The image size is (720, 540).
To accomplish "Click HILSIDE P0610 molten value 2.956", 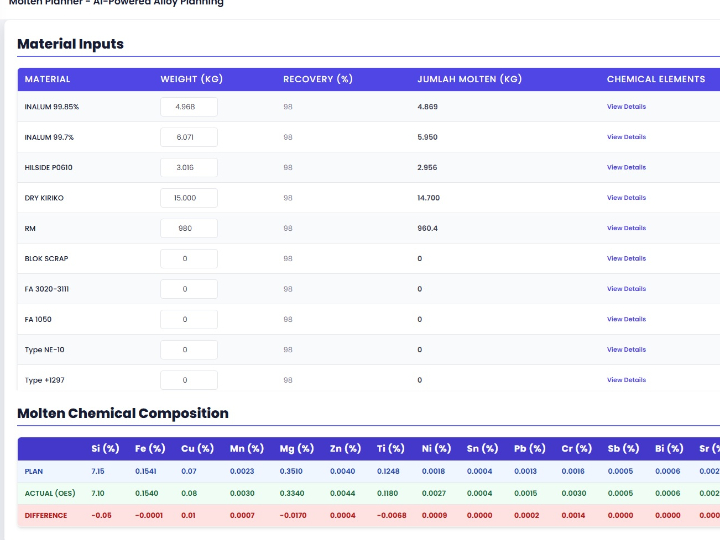I will click(427, 168).
